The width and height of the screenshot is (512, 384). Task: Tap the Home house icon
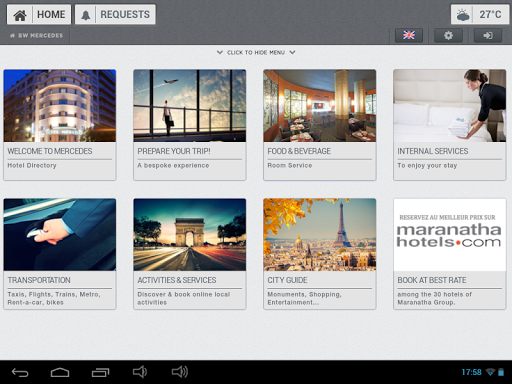click(20, 15)
